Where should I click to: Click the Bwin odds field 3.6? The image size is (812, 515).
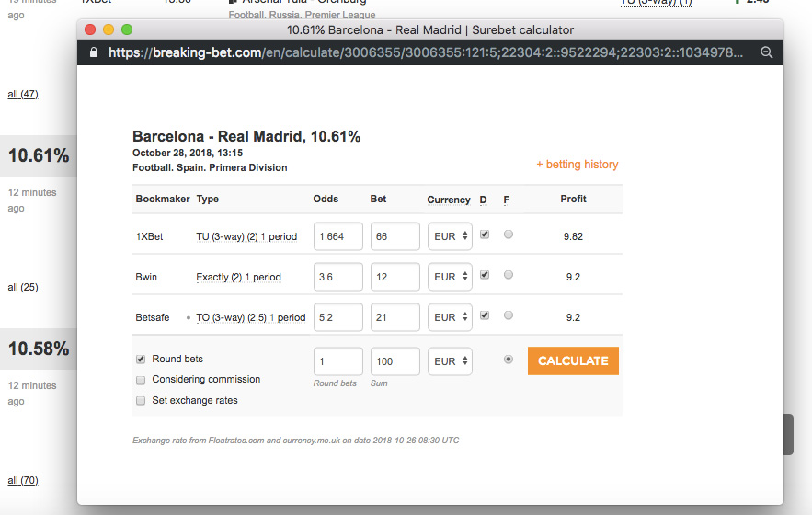click(x=338, y=277)
